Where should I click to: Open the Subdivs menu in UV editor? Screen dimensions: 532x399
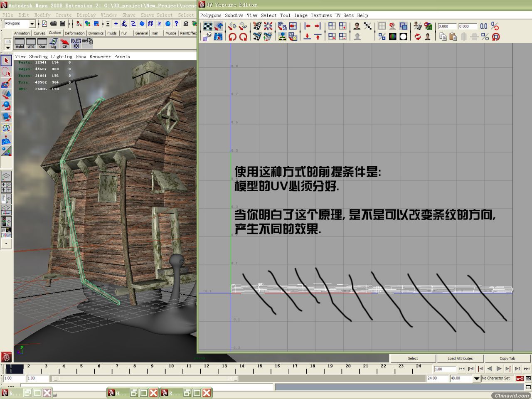234,15
